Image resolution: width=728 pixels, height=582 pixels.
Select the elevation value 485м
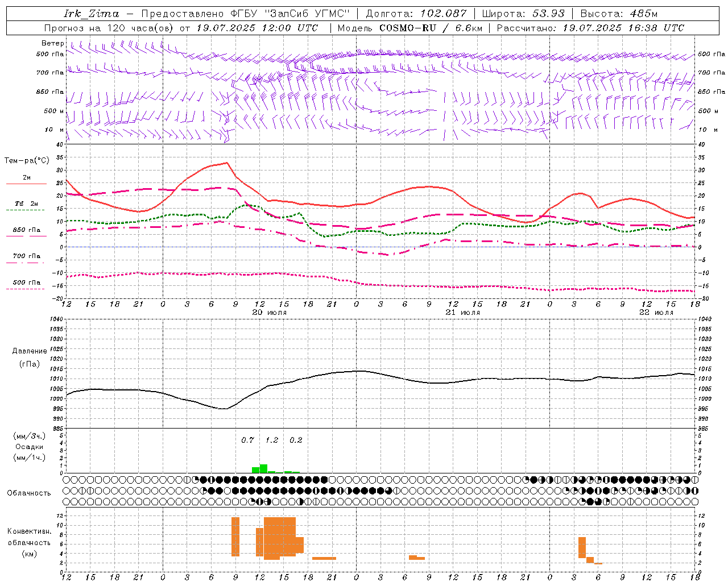pos(643,14)
